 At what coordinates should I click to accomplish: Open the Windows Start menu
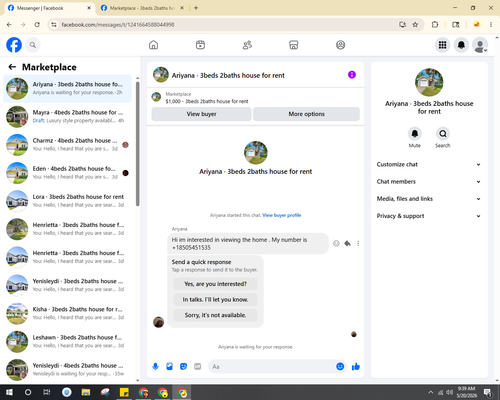(x=9, y=392)
